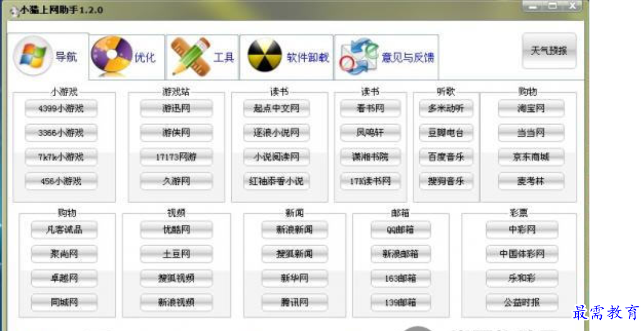Open 卓越网 button
Screen dimensions: 644x331
64,278
